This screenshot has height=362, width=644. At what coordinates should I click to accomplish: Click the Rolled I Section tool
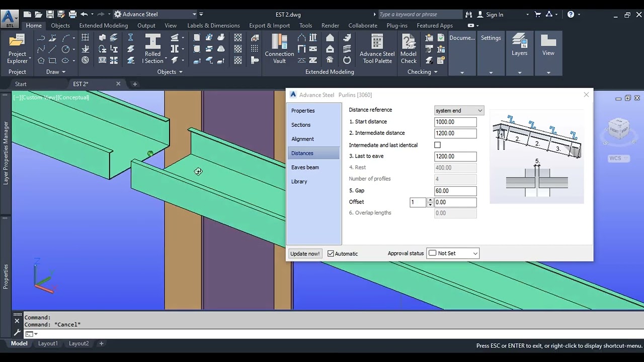coord(153,49)
